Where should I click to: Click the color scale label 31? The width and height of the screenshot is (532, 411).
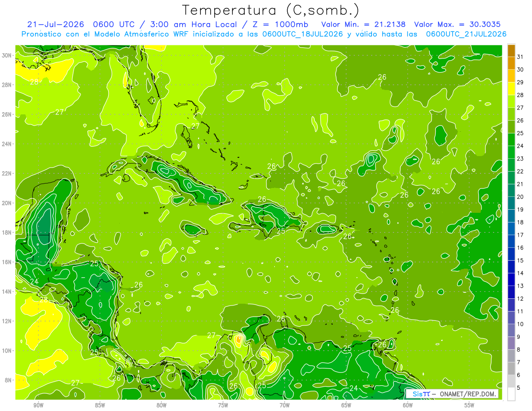point(520,56)
